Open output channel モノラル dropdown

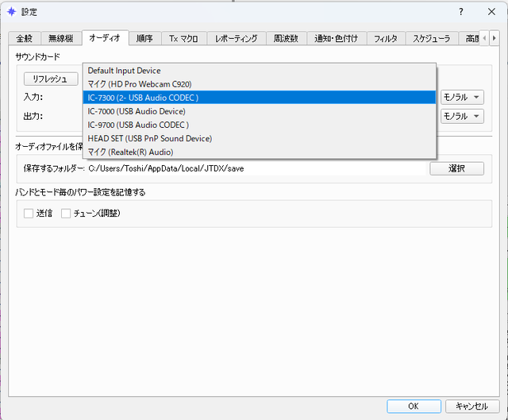tap(462, 116)
